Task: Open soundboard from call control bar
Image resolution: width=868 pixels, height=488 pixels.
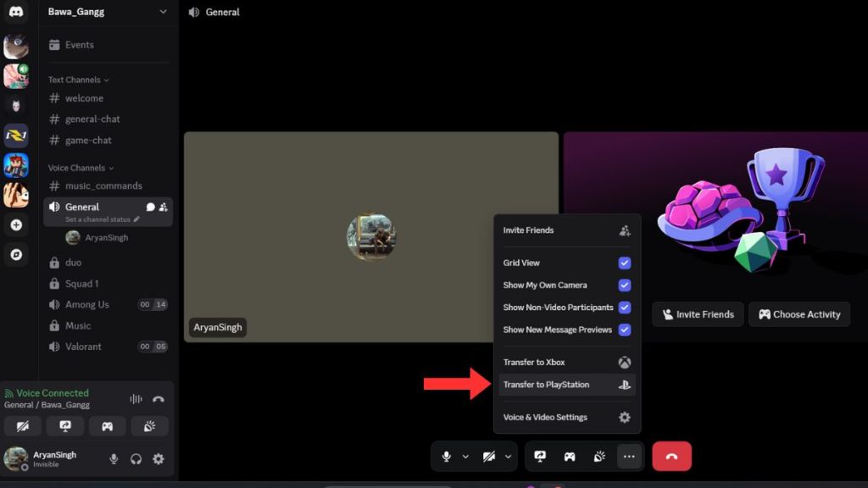Action: [x=599, y=457]
